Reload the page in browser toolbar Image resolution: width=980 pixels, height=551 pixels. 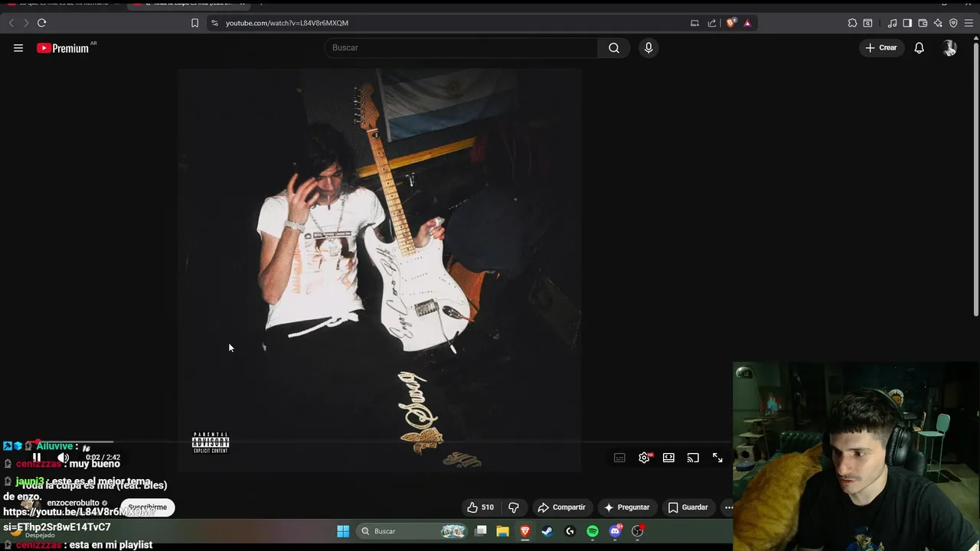tap(41, 23)
